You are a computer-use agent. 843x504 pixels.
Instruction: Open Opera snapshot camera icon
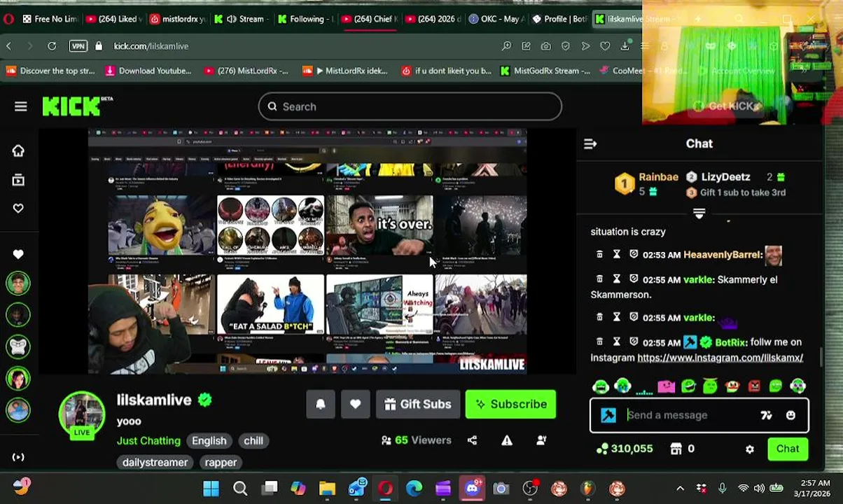[545, 46]
